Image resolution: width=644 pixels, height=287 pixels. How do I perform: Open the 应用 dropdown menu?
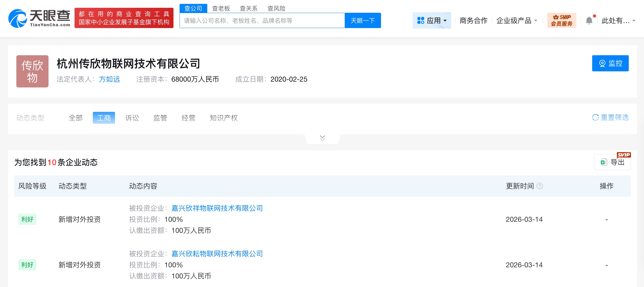pos(432,21)
